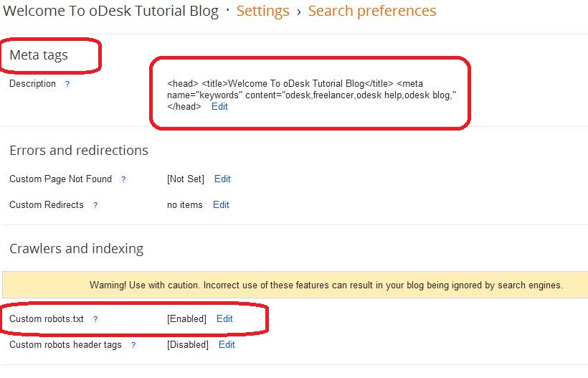Show help tooltip for Custom robots.txt
This screenshot has height=378, width=588.
click(x=95, y=319)
